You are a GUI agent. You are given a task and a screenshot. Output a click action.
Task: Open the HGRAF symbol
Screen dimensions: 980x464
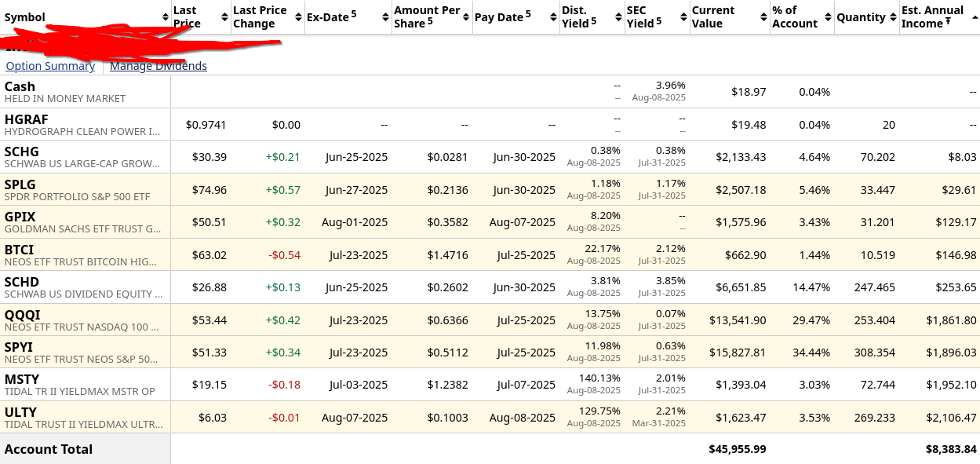27,119
